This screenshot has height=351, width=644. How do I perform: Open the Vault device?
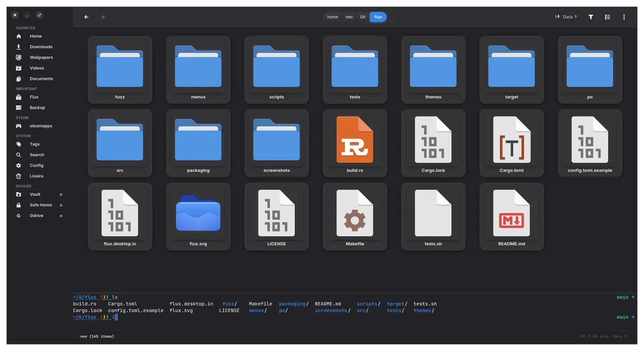coord(35,194)
